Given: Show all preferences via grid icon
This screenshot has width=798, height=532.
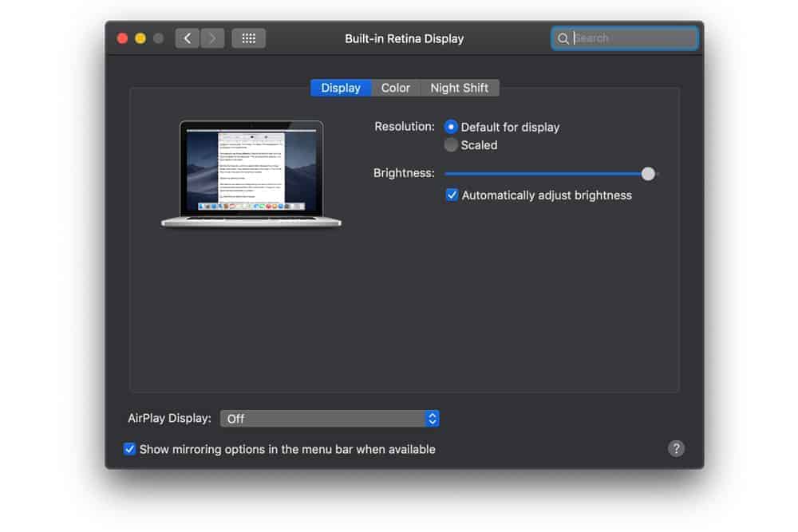Looking at the screenshot, I should point(248,38).
